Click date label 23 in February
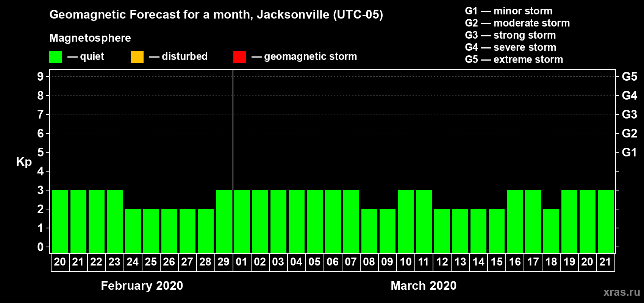 114,262
